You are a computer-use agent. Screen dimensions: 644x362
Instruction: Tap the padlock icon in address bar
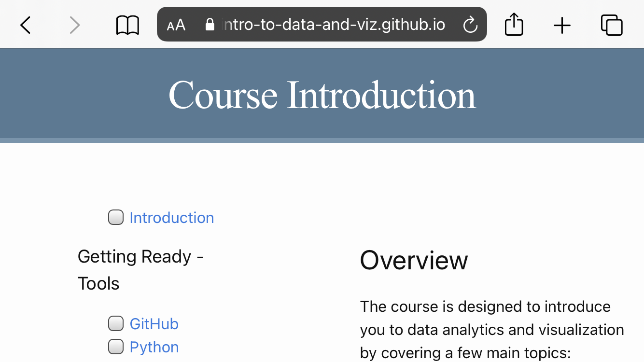[x=210, y=25]
